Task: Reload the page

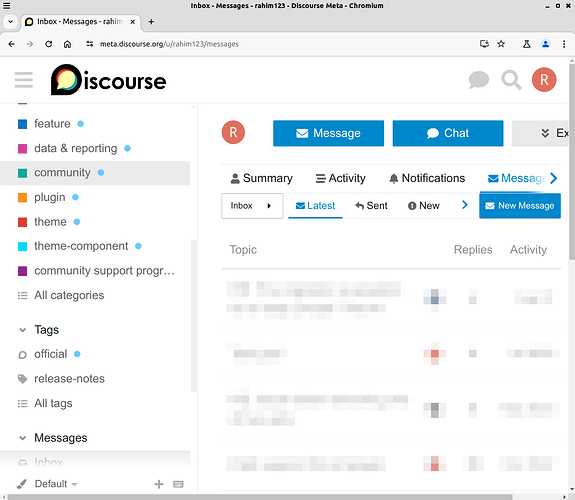Action: tap(48, 44)
